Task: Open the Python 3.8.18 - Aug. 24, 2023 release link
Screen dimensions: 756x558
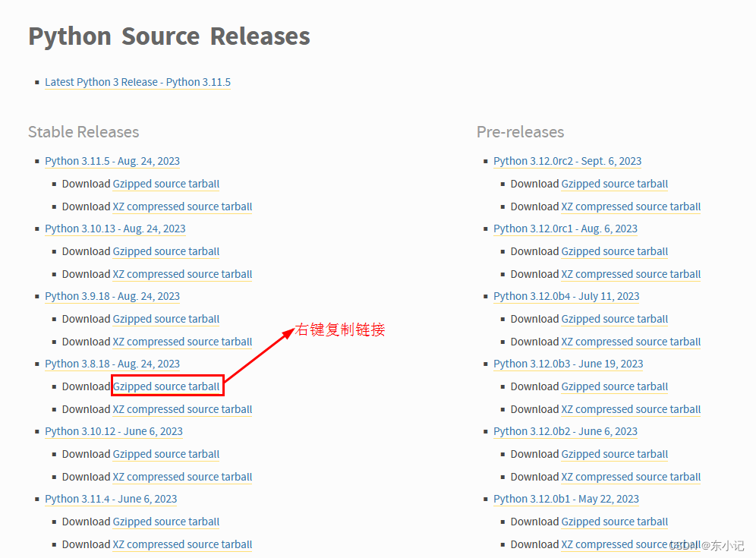Action: (x=112, y=364)
